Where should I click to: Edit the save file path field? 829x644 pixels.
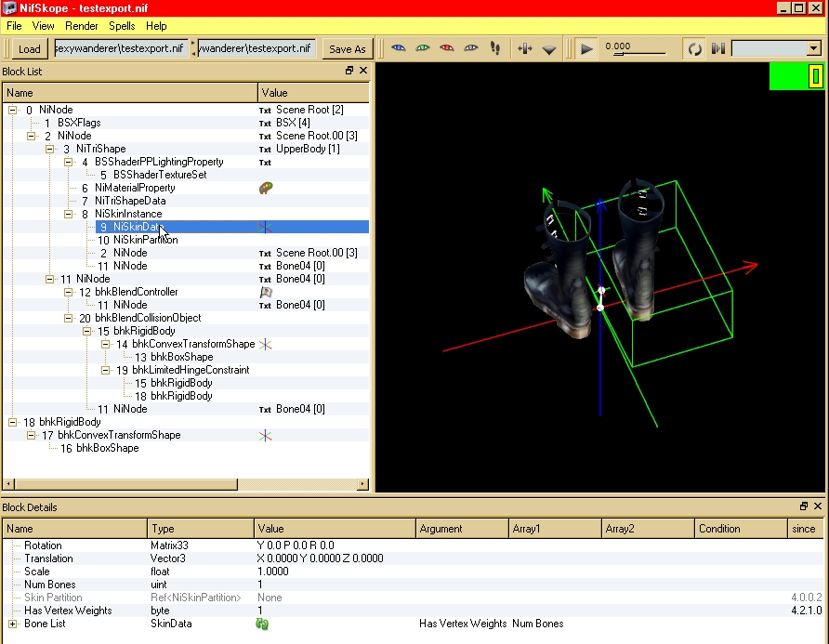(257, 48)
